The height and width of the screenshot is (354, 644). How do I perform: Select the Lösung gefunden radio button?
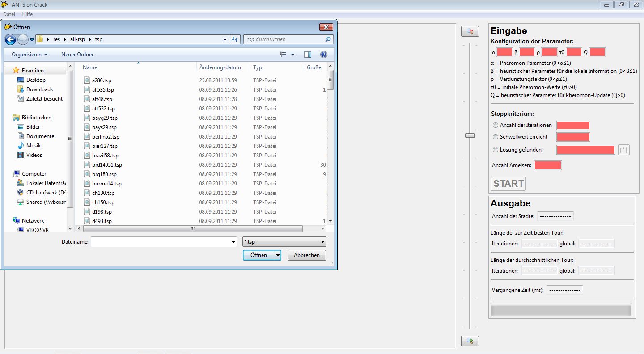tap(495, 150)
